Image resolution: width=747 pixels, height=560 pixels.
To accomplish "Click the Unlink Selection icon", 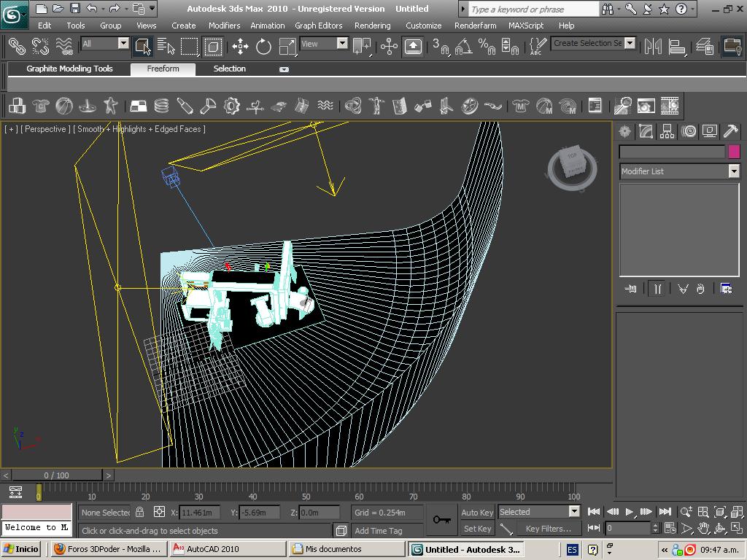I will tap(41, 46).
